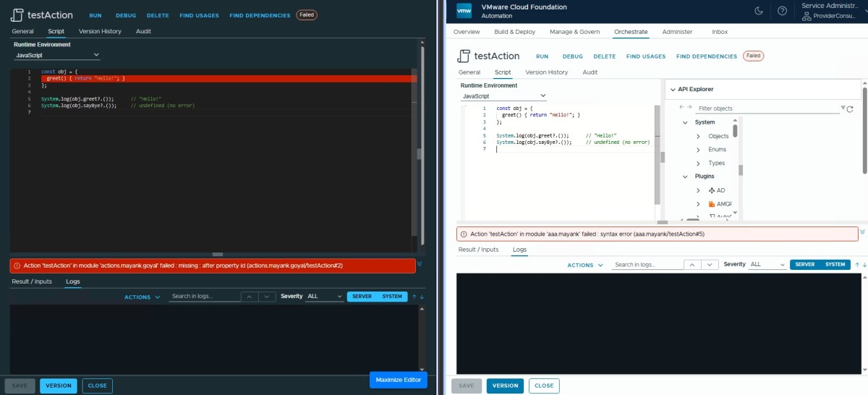Collapse the API Explorer panel
868x395 pixels.
(x=672, y=89)
